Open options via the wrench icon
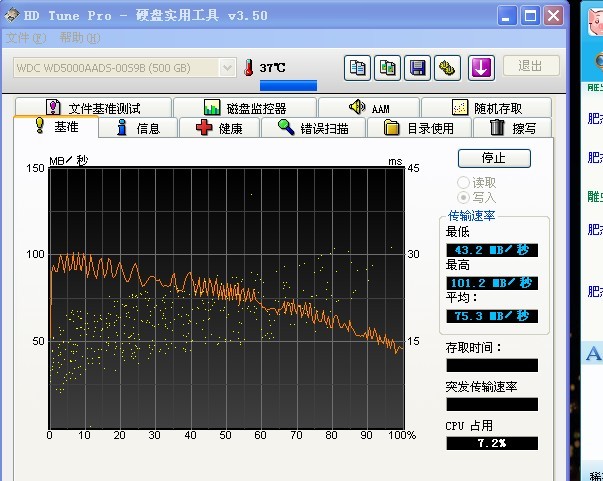The width and height of the screenshot is (603, 481). 447,67
